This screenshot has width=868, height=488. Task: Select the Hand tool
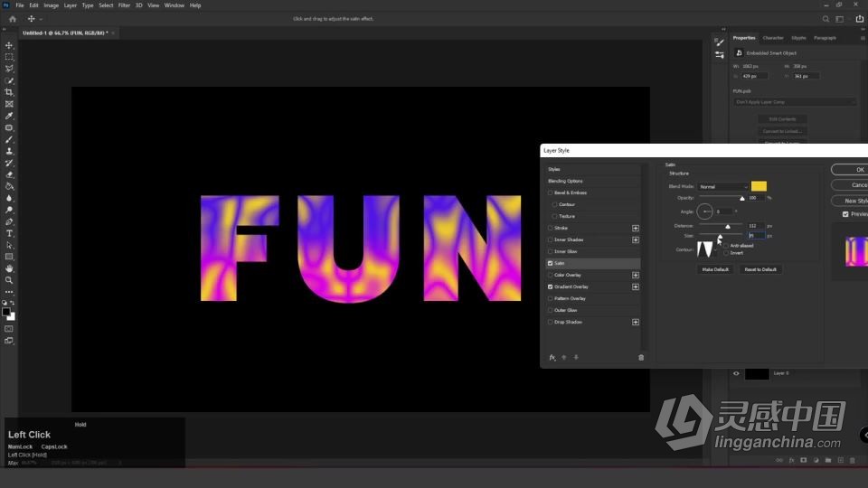pyautogui.click(x=9, y=268)
